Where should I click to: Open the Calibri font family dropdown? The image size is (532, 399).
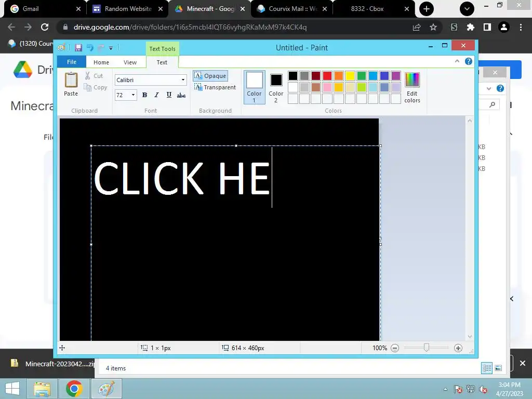[183, 80]
